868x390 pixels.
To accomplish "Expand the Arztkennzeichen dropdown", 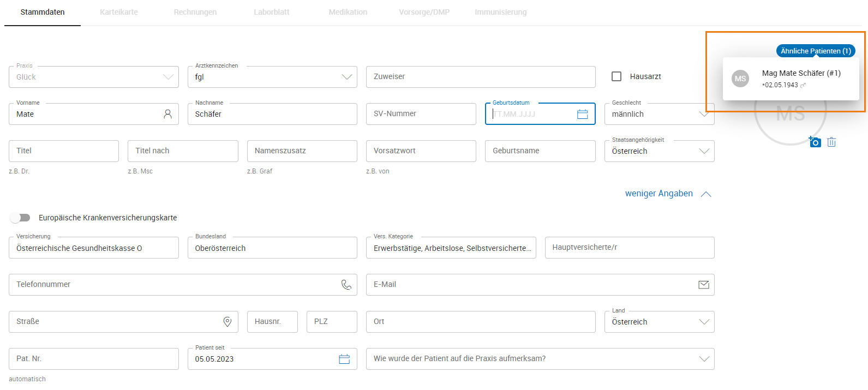I will pos(346,77).
